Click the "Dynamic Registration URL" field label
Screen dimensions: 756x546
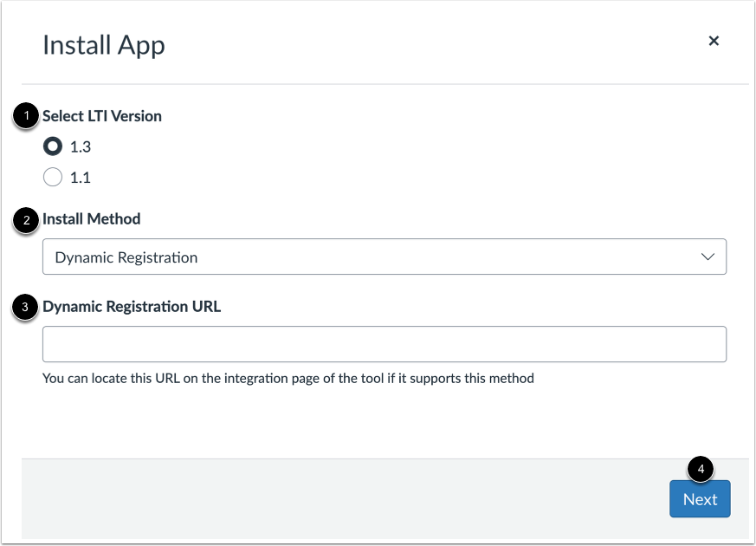click(x=131, y=306)
